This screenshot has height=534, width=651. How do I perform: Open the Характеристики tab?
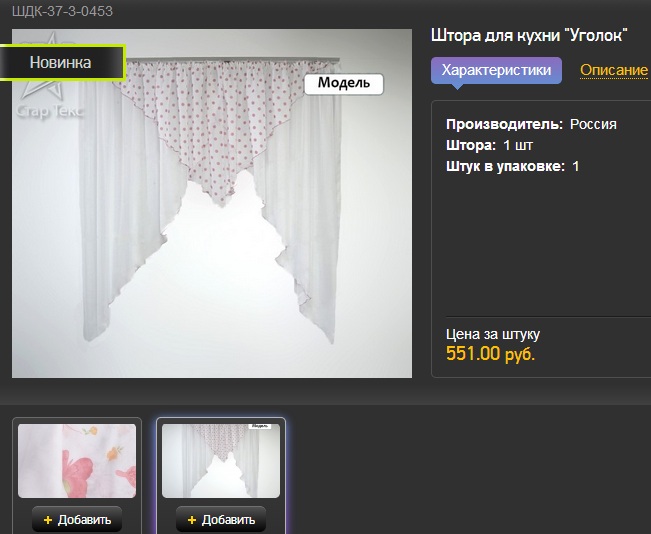click(x=496, y=71)
